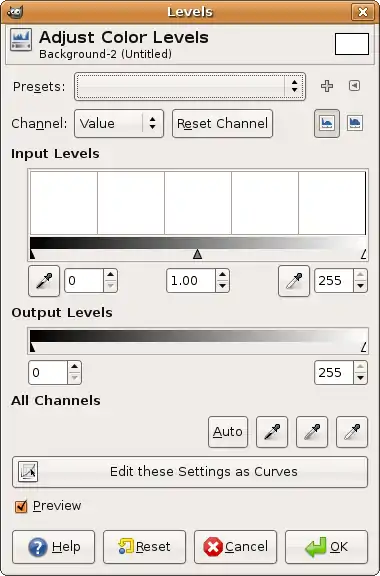Click the gamma midpoint slider triangle
This screenshot has width=380, height=576.
[197, 254]
